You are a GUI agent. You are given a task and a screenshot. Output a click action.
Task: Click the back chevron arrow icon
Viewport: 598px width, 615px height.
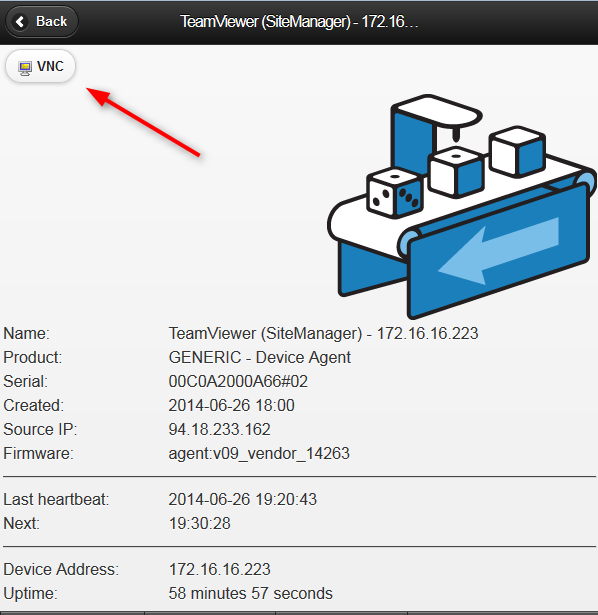[20, 22]
